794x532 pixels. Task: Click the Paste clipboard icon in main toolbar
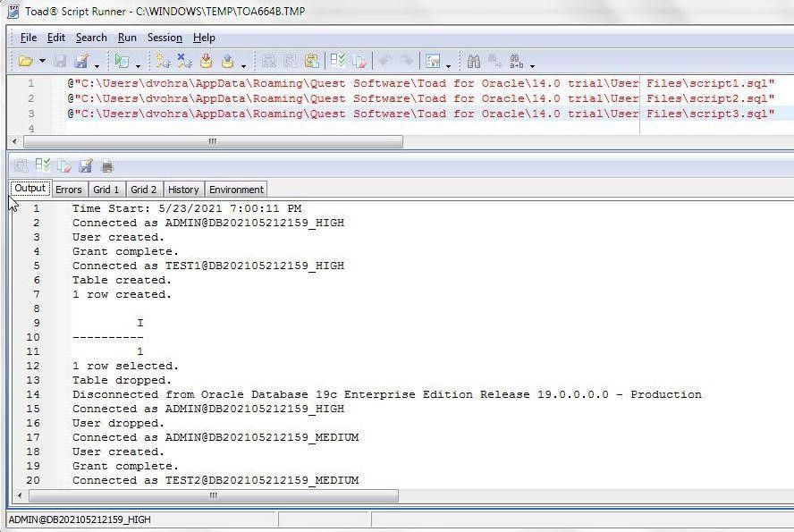(312, 62)
